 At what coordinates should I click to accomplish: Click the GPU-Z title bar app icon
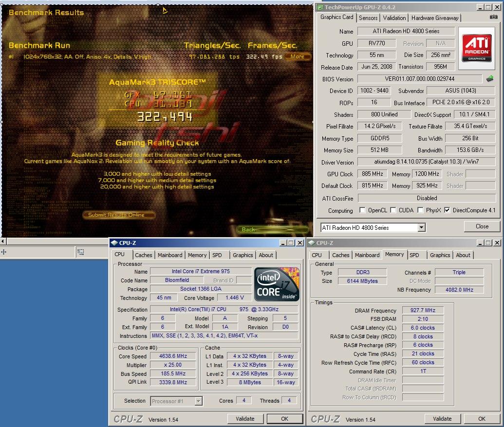click(x=319, y=7)
